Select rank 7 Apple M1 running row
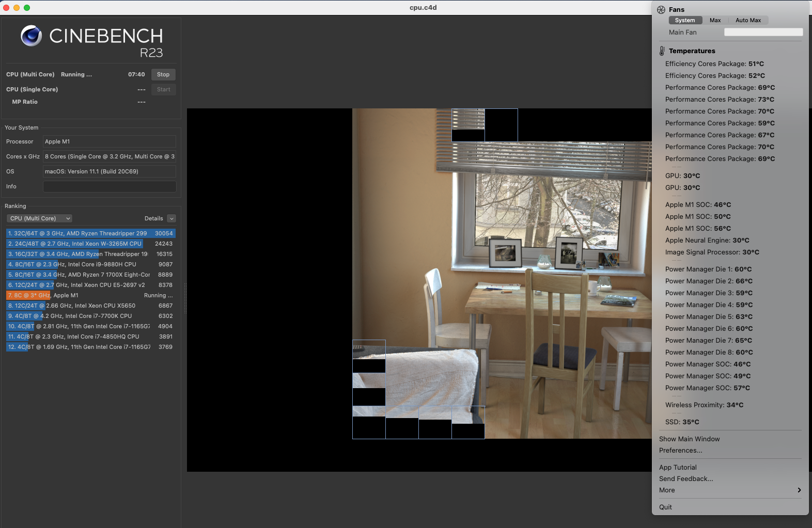The height and width of the screenshot is (528, 812). tap(91, 295)
